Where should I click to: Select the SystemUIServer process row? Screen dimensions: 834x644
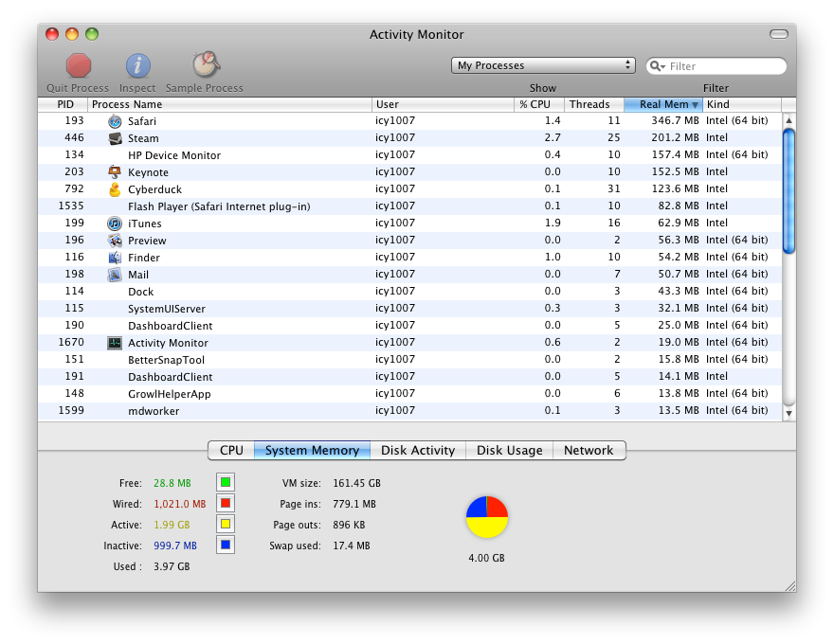point(410,308)
